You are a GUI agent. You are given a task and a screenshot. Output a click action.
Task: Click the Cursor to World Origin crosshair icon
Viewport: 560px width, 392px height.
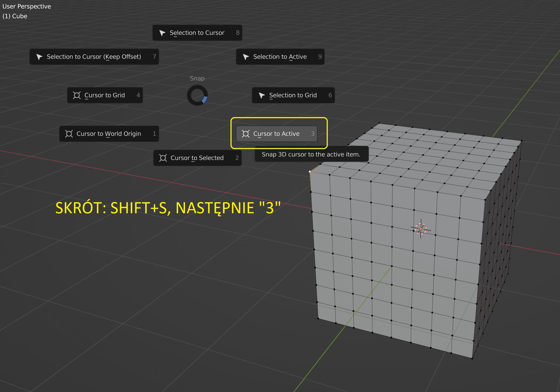(x=69, y=134)
